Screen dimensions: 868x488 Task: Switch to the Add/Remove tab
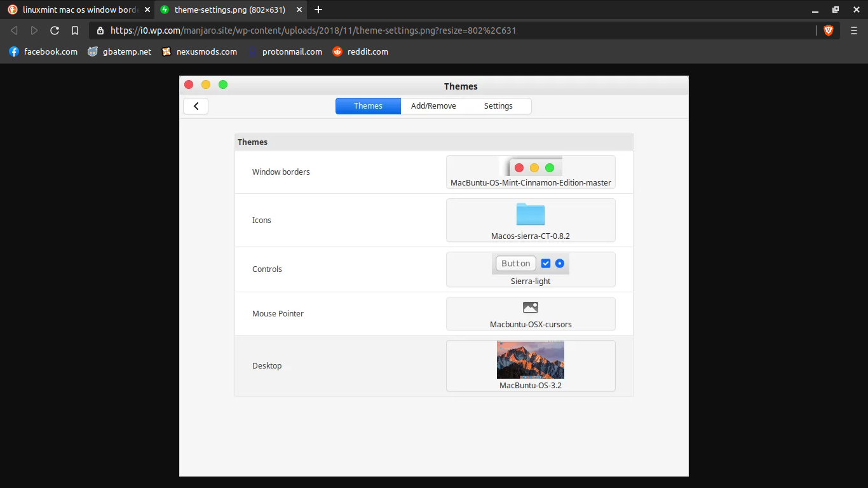[433, 106]
